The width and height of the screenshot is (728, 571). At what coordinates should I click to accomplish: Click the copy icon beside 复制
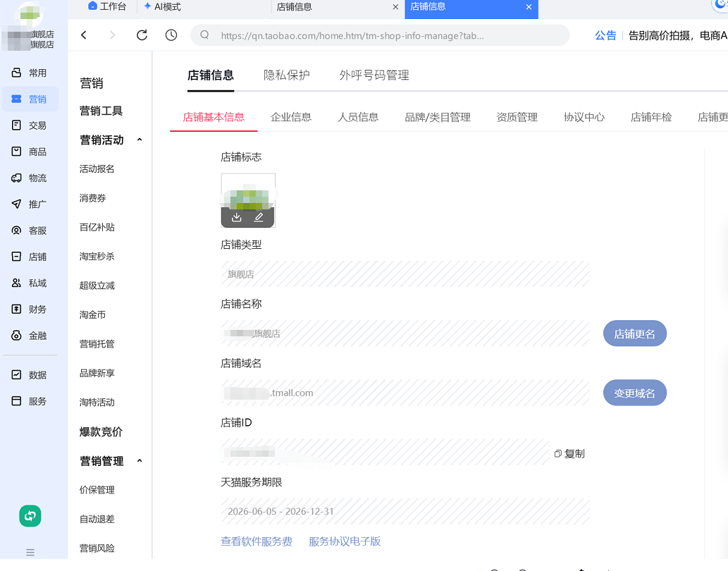tap(558, 453)
